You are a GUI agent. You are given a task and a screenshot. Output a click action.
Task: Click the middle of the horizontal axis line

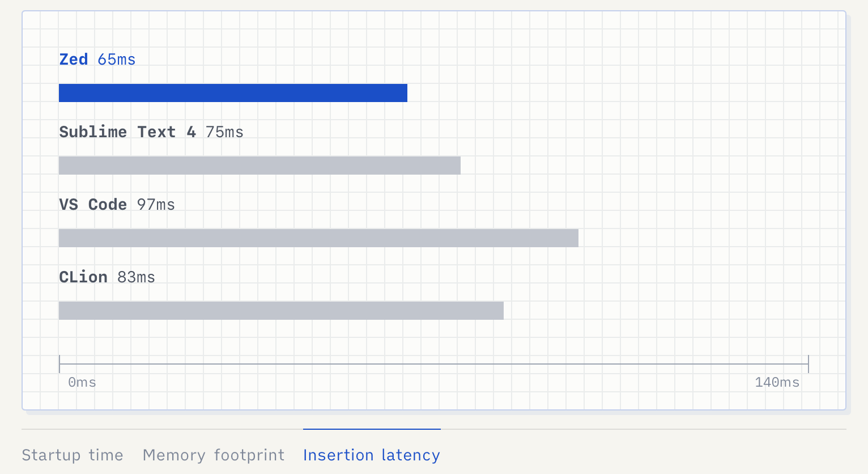click(x=434, y=364)
